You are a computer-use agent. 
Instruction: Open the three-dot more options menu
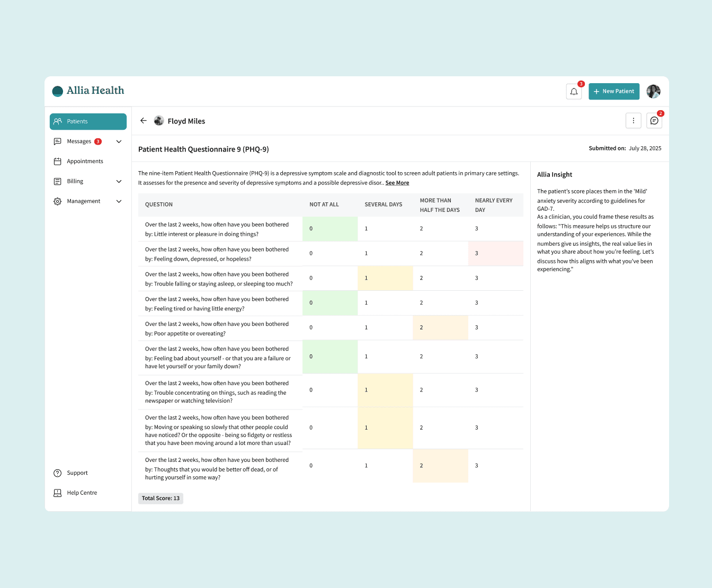click(x=633, y=121)
